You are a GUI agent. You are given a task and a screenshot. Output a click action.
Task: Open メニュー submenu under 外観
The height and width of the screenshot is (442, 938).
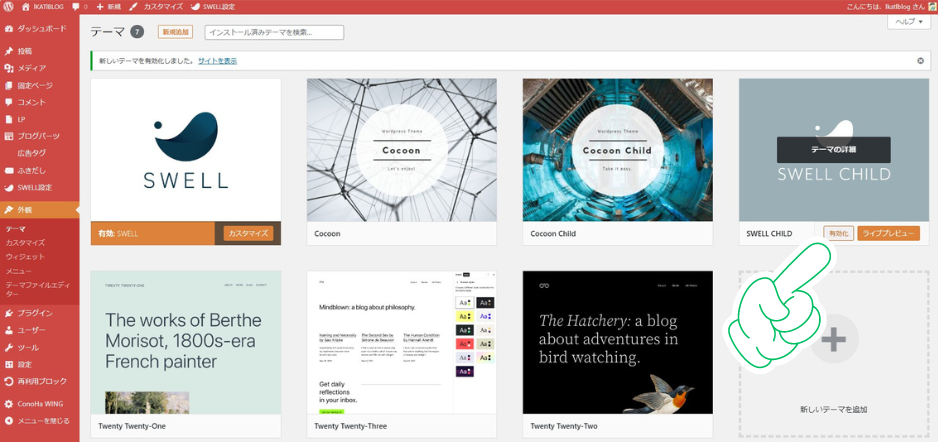pos(18,271)
